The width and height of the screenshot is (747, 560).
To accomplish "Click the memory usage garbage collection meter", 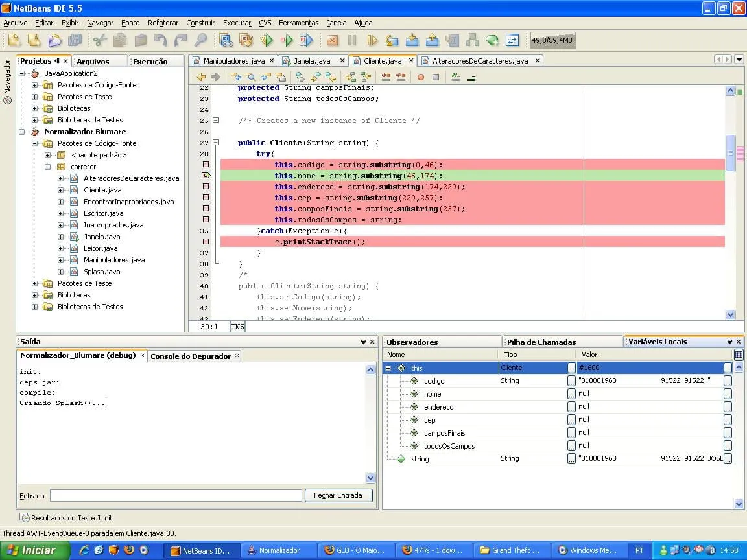I will coord(552,41).
